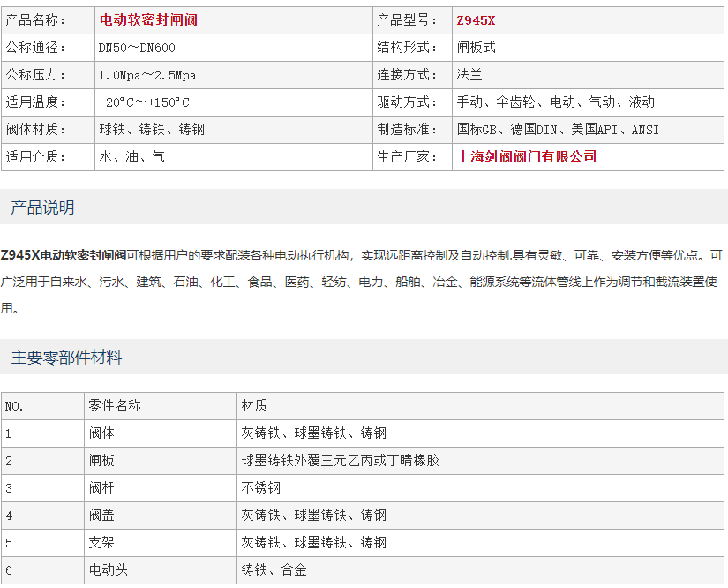This screenshot has width=728, height=588.
Task: Select the 阀杆 part name row
Action: click(102, 488)
